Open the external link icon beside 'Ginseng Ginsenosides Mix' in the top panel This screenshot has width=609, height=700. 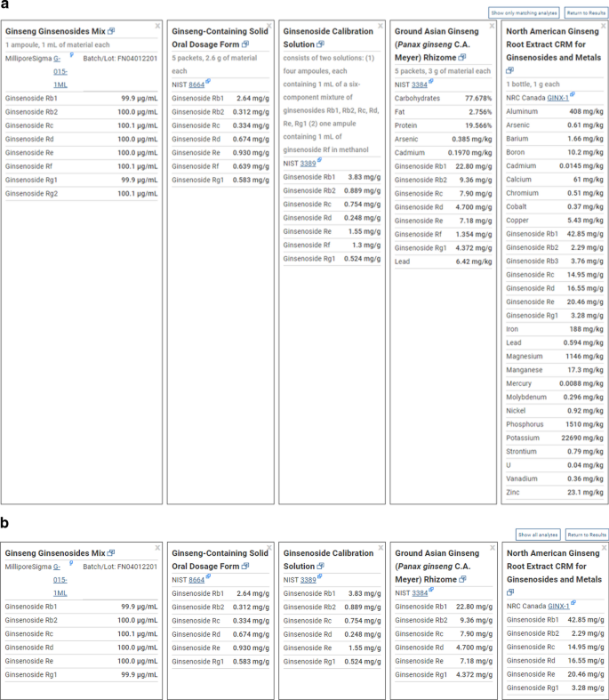[111, 30]
